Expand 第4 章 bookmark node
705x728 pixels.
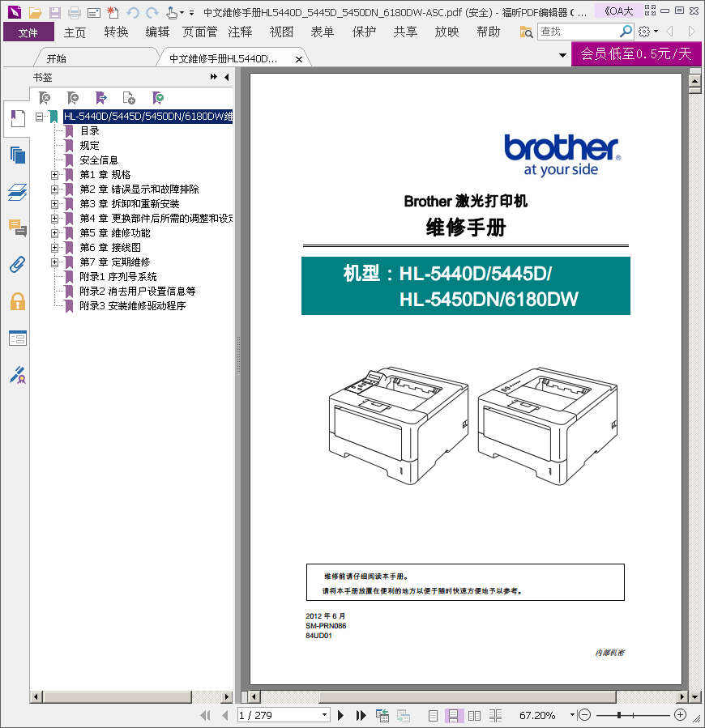(54, 219)
